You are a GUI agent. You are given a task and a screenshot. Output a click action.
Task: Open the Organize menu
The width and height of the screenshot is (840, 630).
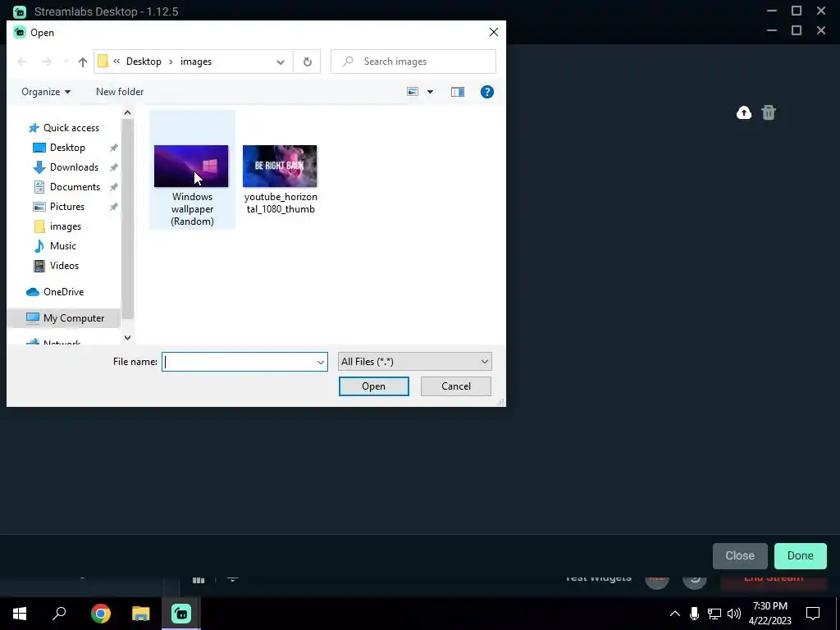[46, 92]
